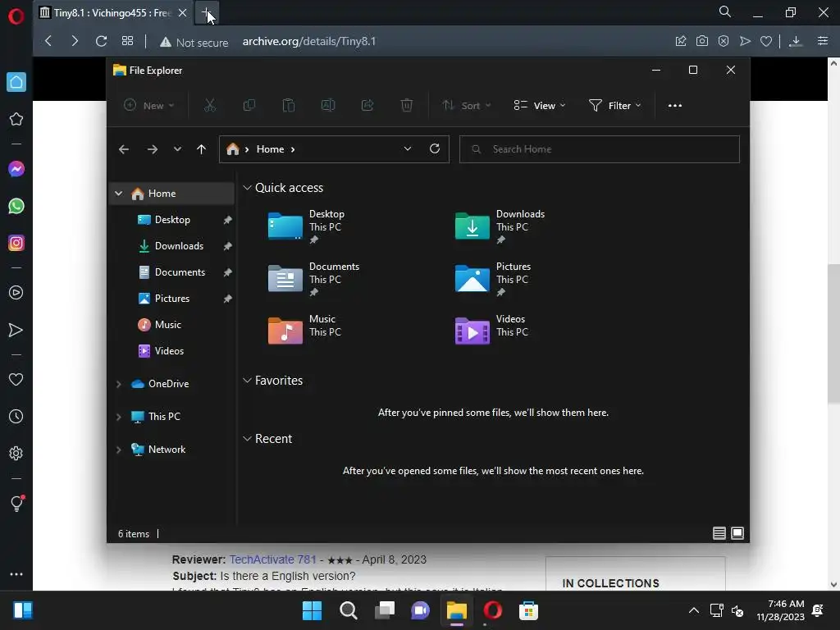Expand the address bar history dropdown

pyautogui.click(x=408, y=149)
